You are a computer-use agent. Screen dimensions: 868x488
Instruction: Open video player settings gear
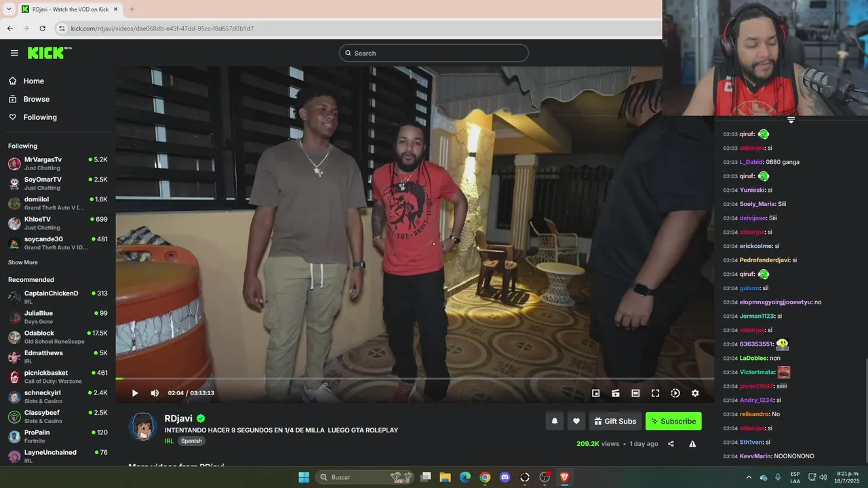[x=695, y=393]
